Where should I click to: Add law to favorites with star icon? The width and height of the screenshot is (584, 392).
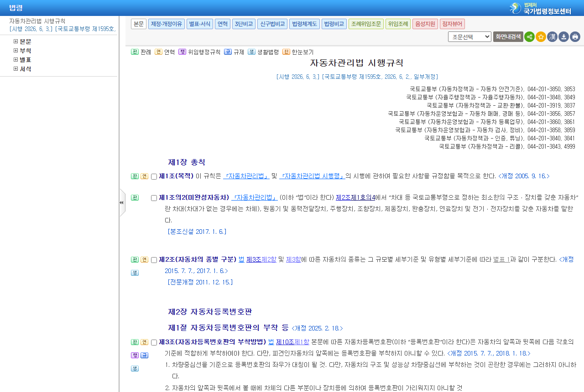coord(541,37)
